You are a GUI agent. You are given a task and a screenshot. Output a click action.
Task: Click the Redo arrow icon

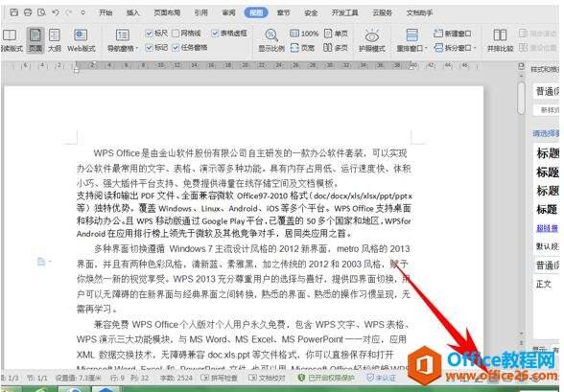pos(68,12)
